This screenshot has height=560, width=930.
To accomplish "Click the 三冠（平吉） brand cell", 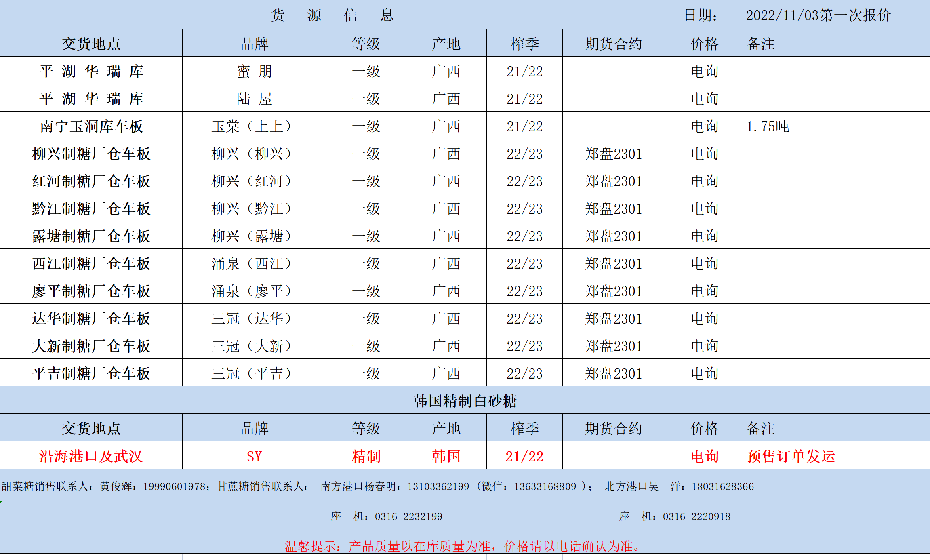I will (x=251, y=374).
